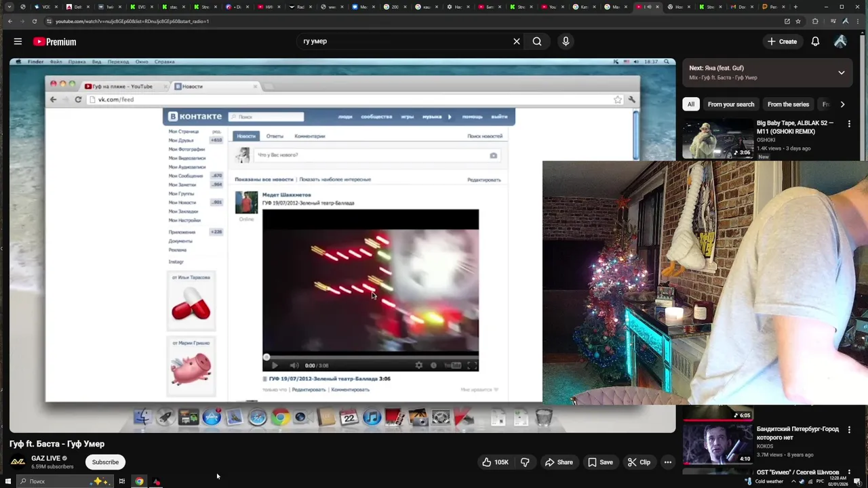Subscribe to GAZ LIVE
The width and height of the screenshot is (868, 488).
point(105,462)
